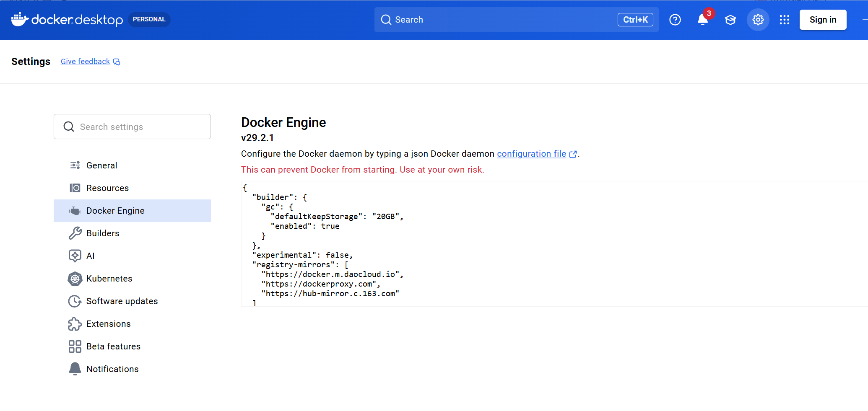Click the Sign in button
Image resolution: width=868 pixels, height=411 pixels.
[x=823, y=20]
